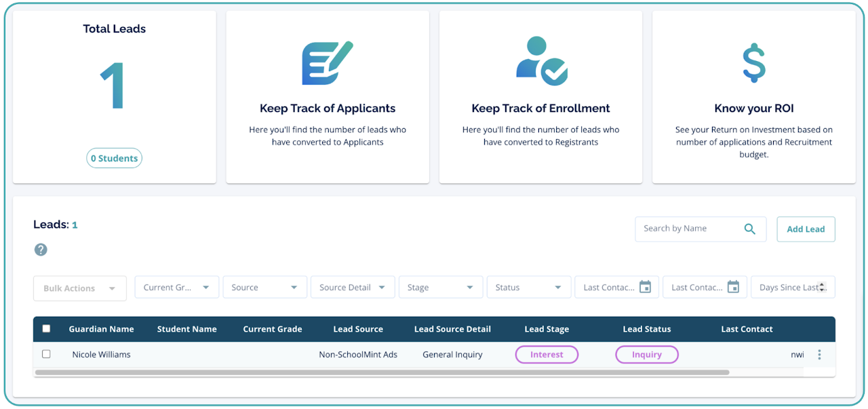
Task: Expand the Source Detail filter dropdown
Action: pos(352,288)
